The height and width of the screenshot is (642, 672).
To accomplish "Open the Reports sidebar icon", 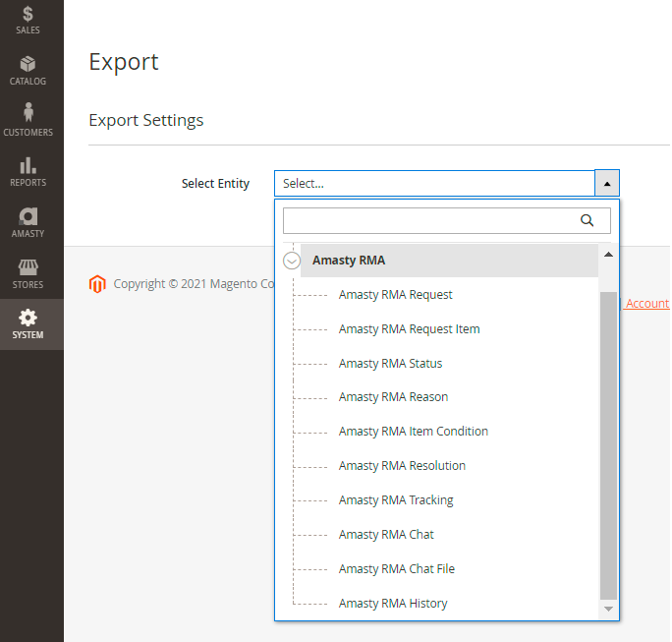I will point(28,165).
